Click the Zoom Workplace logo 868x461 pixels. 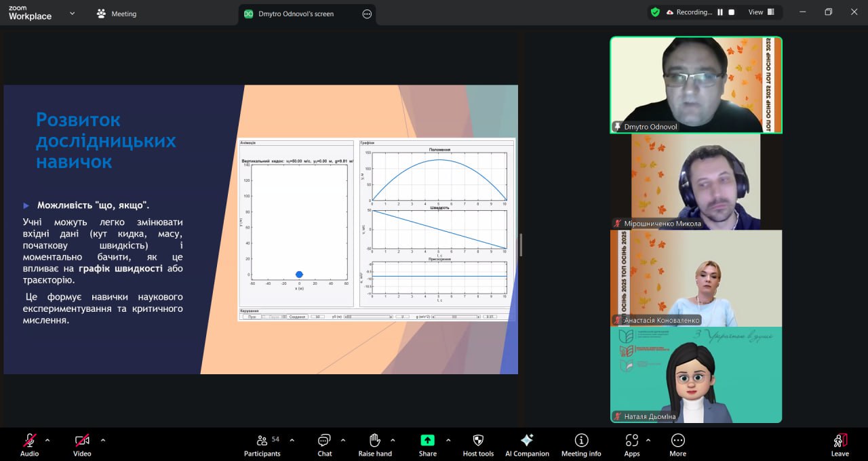click(x=30, y=13)
